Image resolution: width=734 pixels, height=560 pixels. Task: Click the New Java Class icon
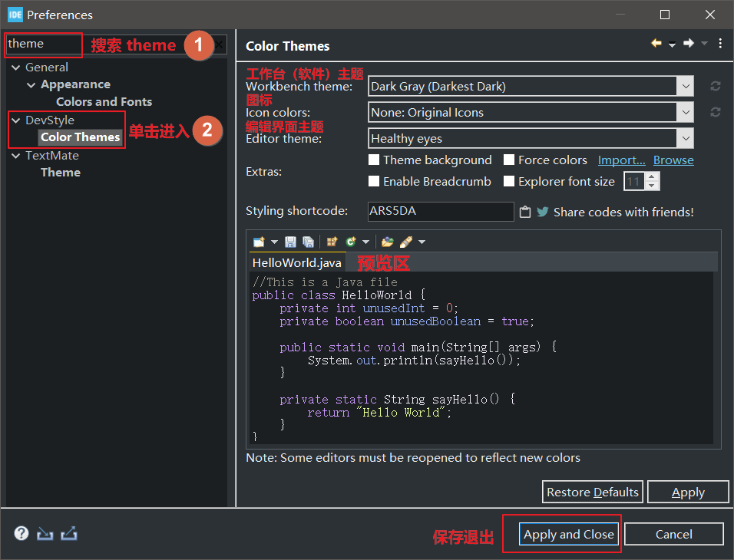[351, 242]
